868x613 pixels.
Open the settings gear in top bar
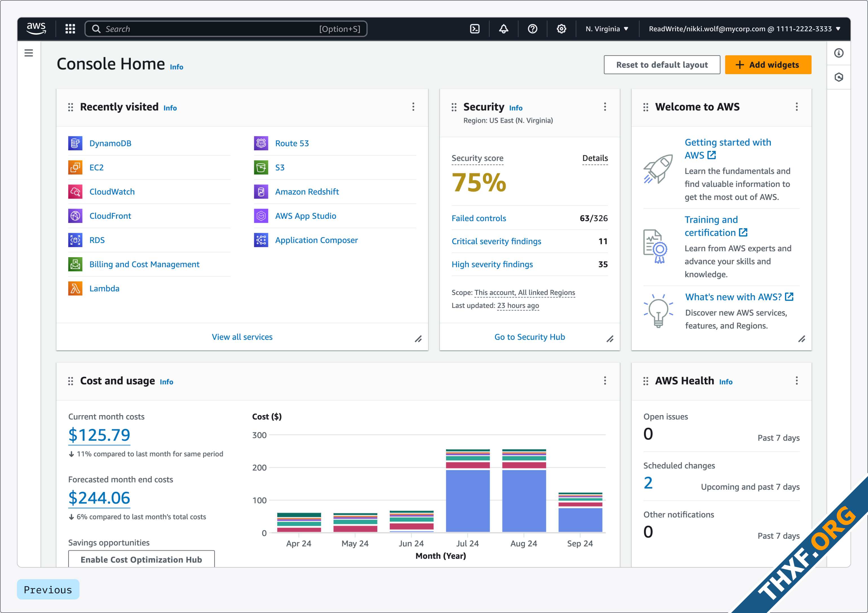click(x=561, y=29)
